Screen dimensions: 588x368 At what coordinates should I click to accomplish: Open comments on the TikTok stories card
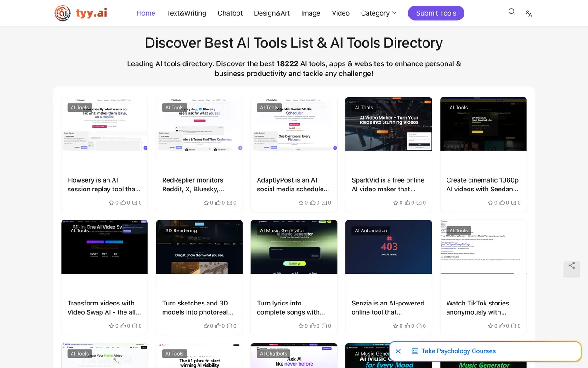[514, 326]
